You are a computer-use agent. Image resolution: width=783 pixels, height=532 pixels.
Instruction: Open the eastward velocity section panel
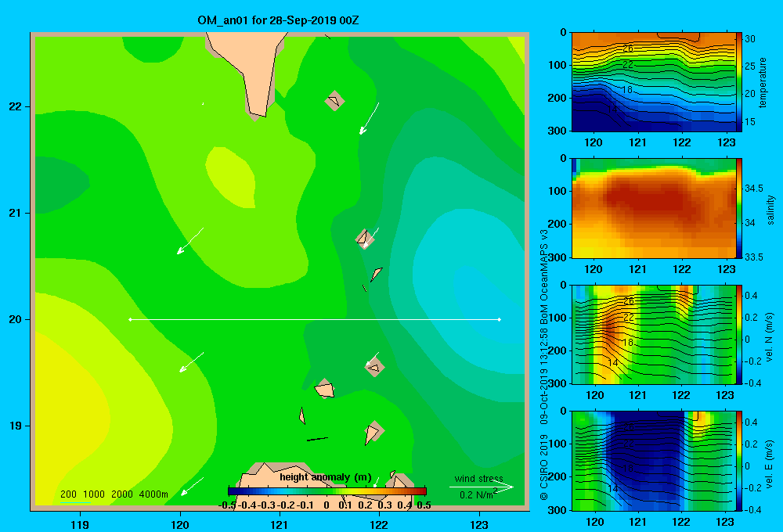(x=654, y=461)
